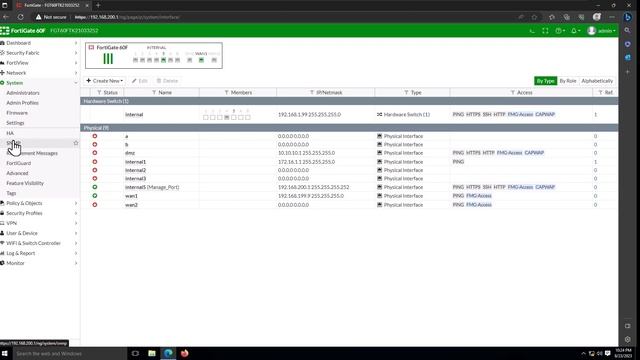The height and width of the screenshot is (360, 640).
Task: Toggle fullscreen icon in FortiGate header
Action: 545,31
